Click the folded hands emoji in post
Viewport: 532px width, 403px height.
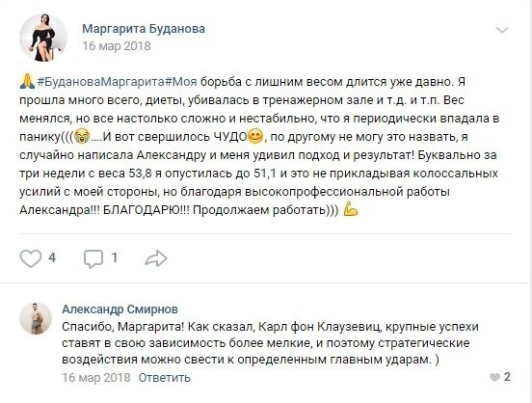pyautogui.click(x=27, y=82)
